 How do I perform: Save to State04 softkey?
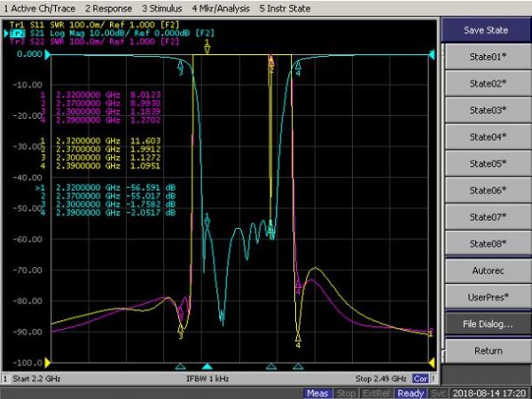(x=488, y=137)
